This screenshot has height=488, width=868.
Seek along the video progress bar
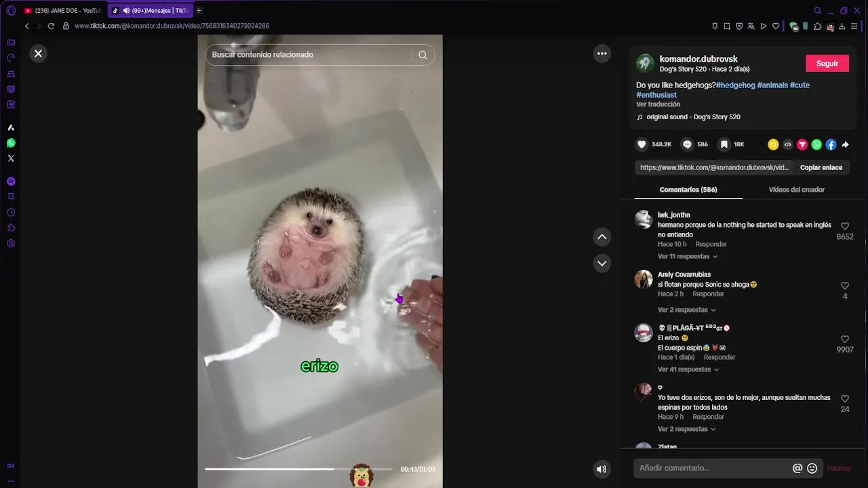pos(298,469)
